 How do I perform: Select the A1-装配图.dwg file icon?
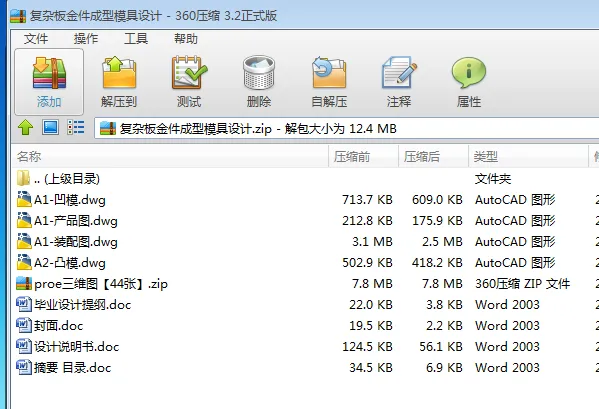click(x=24, y=241)
